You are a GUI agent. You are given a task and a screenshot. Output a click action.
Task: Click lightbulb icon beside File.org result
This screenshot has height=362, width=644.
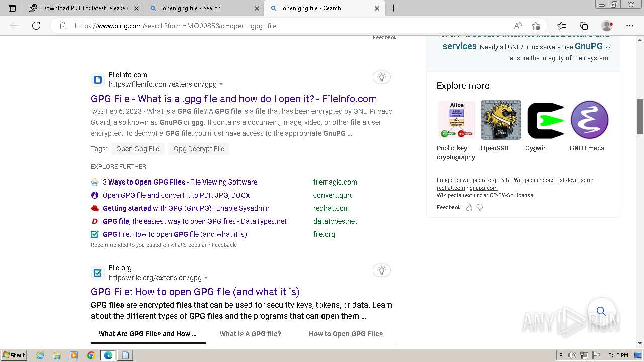pyautogui.click(x=382, y=270)
